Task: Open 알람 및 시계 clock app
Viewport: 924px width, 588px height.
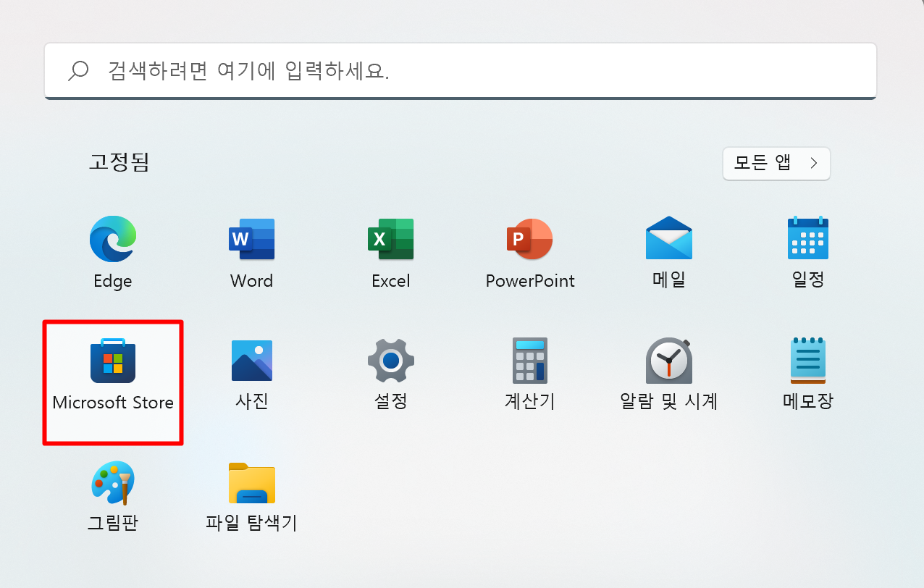Action: pos(669,361)
